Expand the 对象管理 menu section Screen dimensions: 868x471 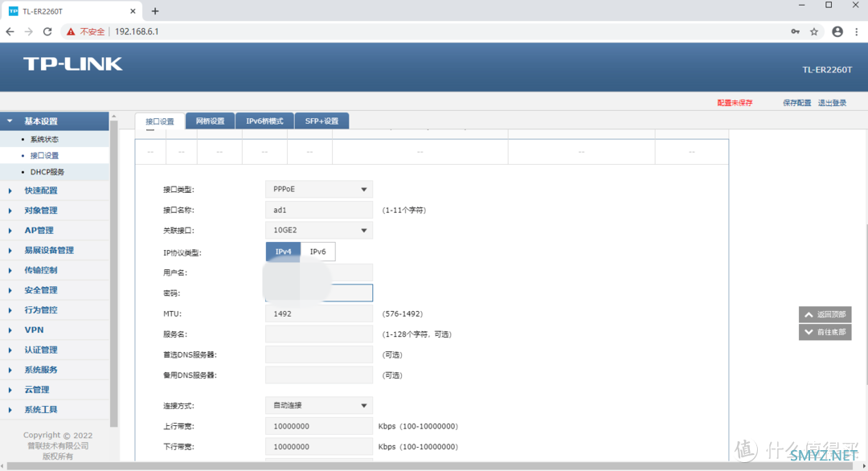(55, 211)
